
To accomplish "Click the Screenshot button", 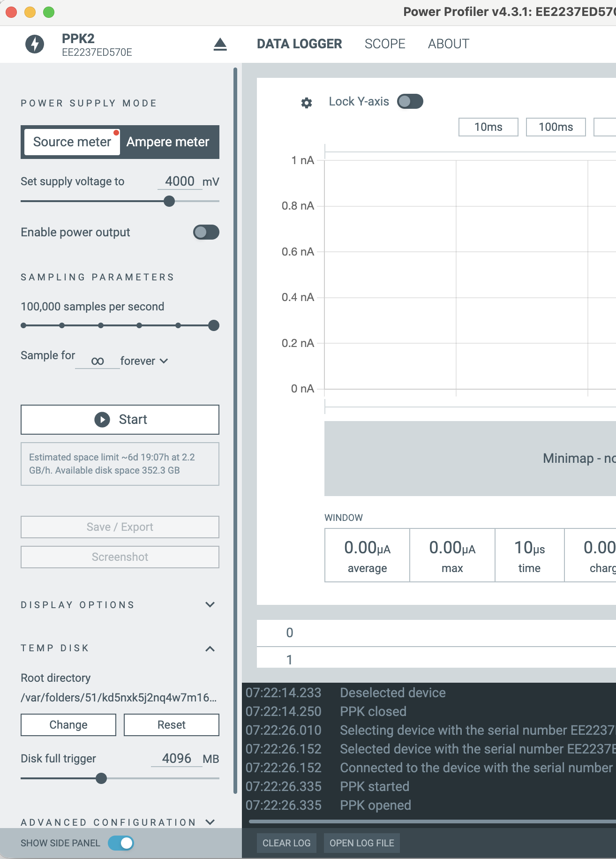I will (x=120, y=557).
